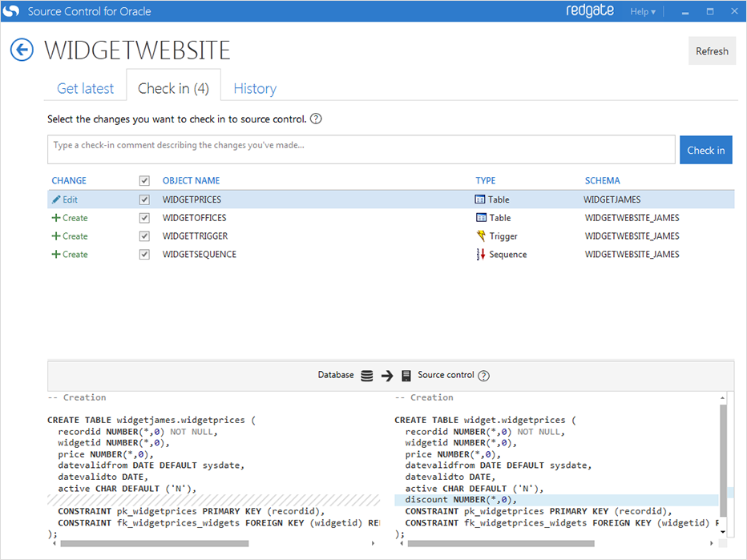This screenshot has height=560, width=747.
Task: Click right pane vertical scrollbar thumb
Action: 723,461
